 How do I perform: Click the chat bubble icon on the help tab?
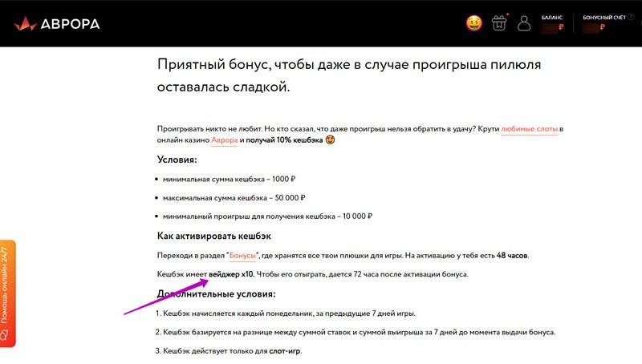click(x=5, y=335)
